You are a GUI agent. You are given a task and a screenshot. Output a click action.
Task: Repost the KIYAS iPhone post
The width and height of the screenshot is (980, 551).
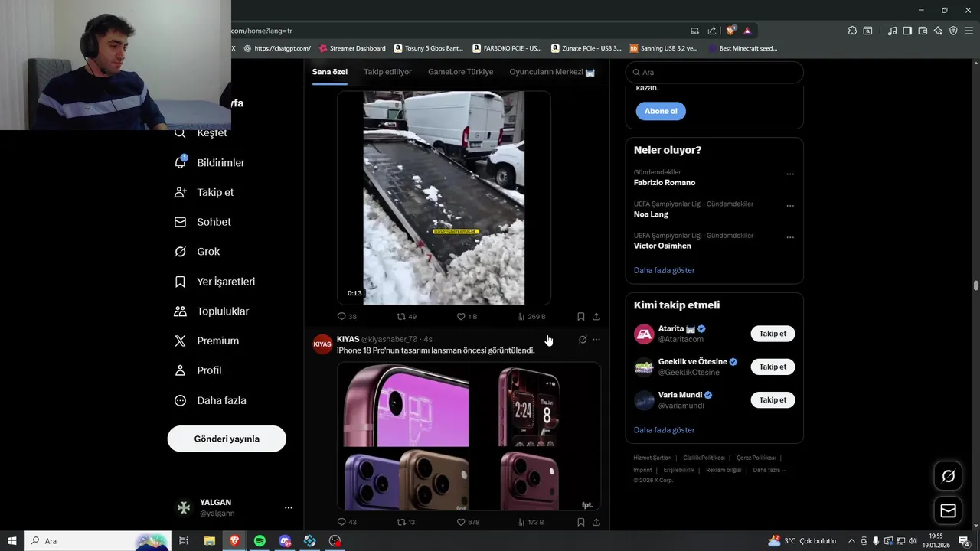pyautogui.click(x=406, y=522)
